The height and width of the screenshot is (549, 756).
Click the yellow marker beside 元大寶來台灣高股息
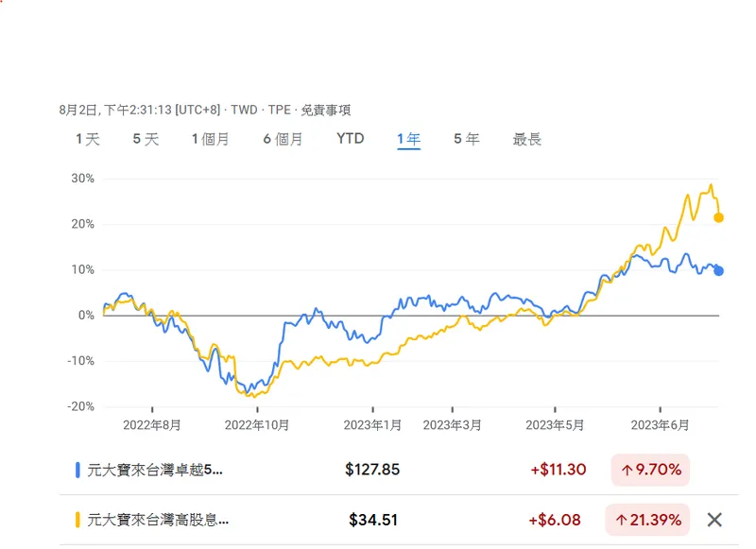[77, 520]
